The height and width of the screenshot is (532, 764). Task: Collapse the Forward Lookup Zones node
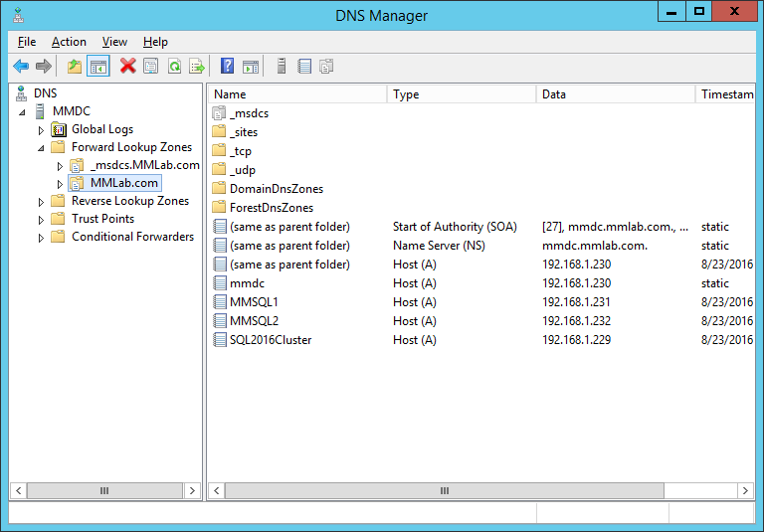pyautogui.click(x=41, y=147)
